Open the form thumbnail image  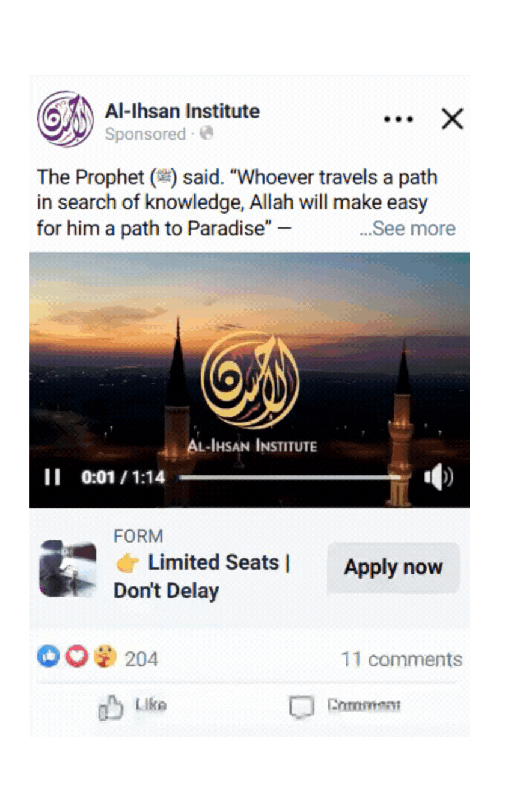(68, 568)
